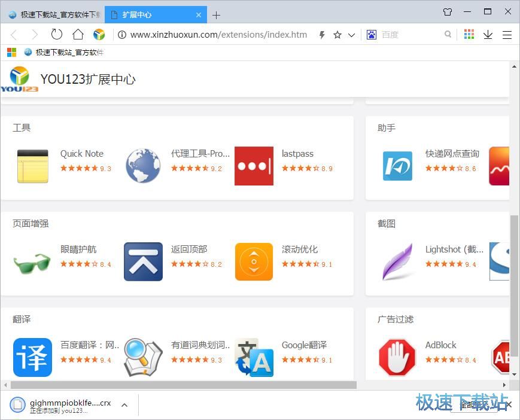The image size is (520, 420).
Task: Expand the bookmark star dropdown arrow
Action: click(351, 35)
